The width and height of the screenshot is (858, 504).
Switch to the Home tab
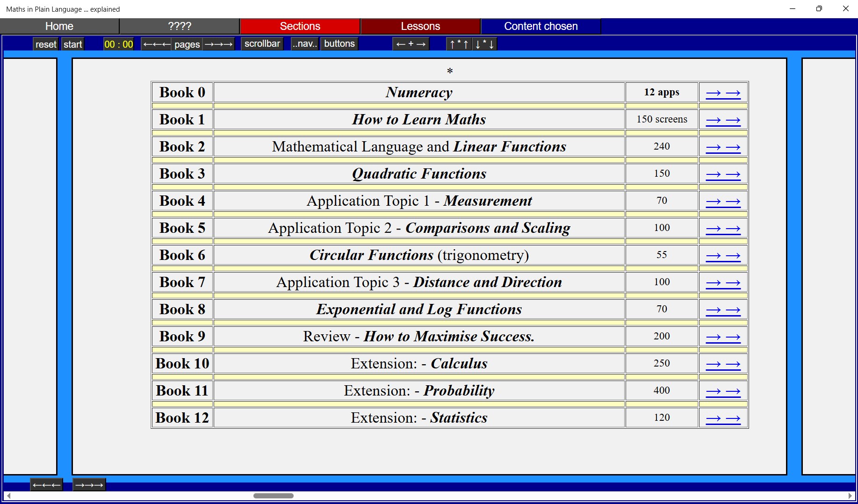pyautogui.click(x=59, y=26)
